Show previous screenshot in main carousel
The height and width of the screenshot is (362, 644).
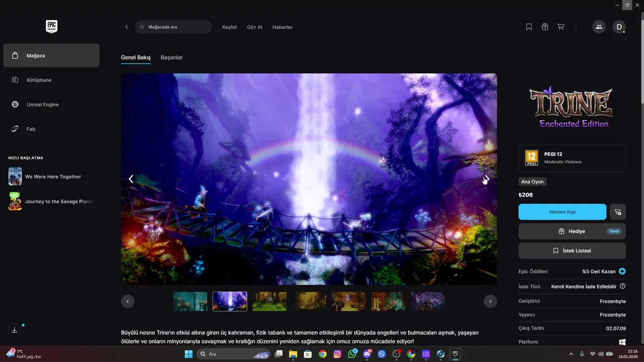(x=131, y=179)
